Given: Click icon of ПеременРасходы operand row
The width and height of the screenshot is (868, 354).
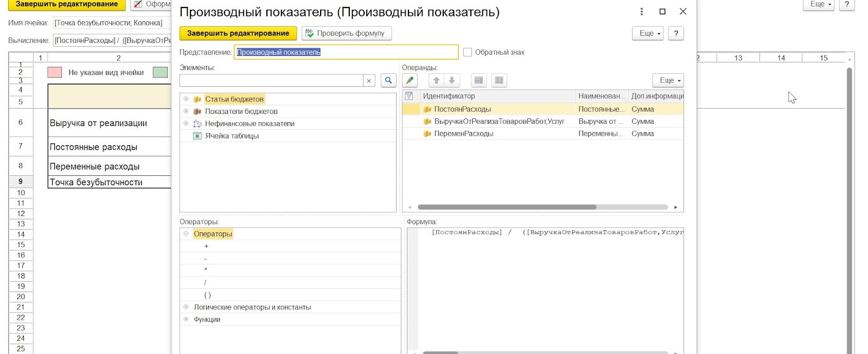Looking at the screenshot, I should point(427,134).
